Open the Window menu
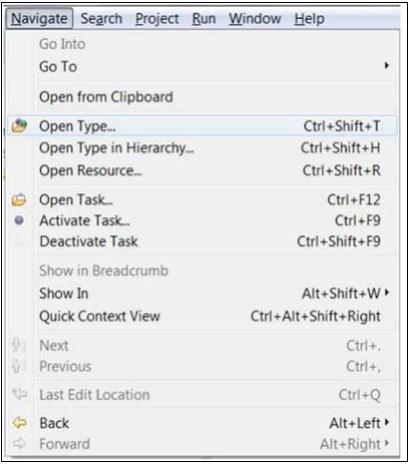 [x=255, y=19]
